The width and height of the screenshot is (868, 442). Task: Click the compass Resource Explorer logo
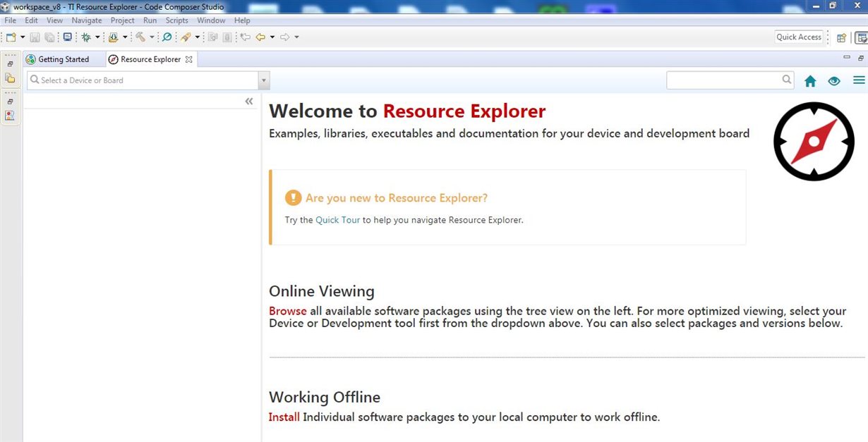[814, 141]
